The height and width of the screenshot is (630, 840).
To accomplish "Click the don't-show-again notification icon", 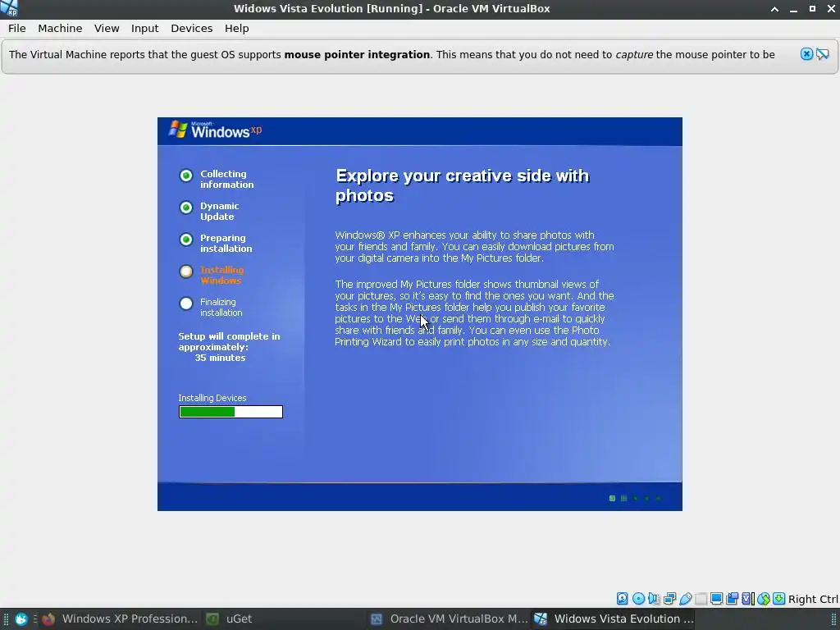I will point(822,54).
